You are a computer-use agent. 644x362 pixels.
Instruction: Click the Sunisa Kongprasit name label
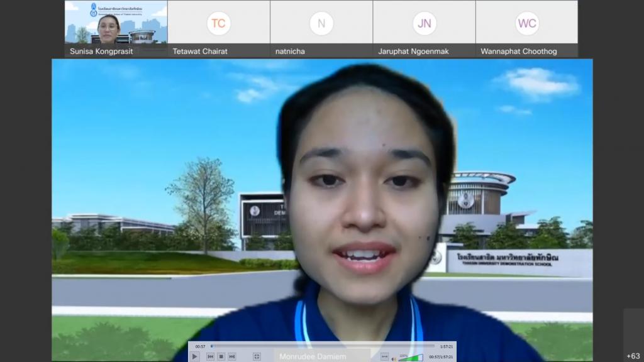tap(101, 52)
